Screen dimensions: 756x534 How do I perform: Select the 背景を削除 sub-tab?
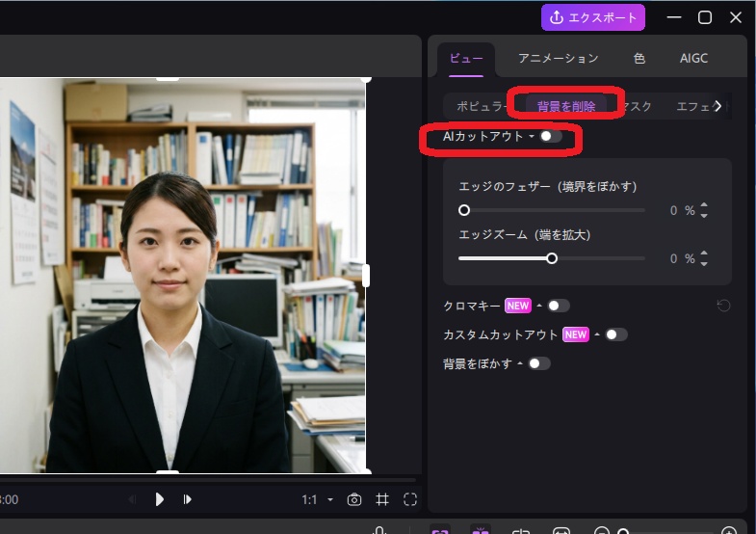pos(566,106)
